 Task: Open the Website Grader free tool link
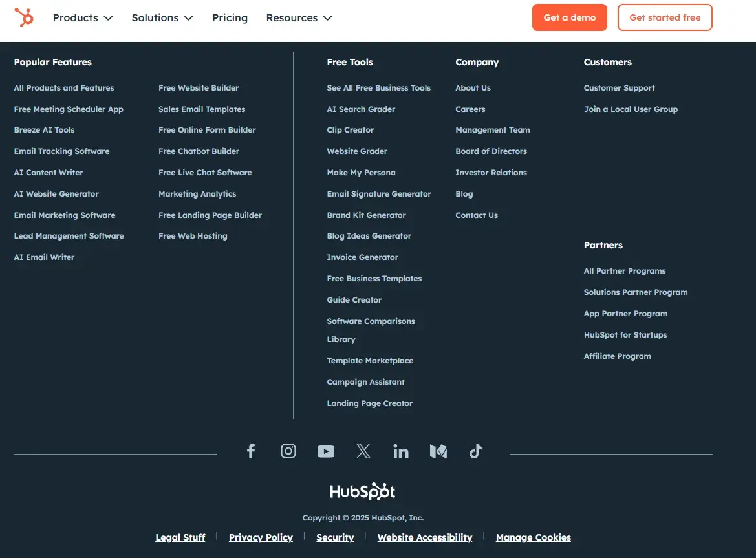pos(357,151)
